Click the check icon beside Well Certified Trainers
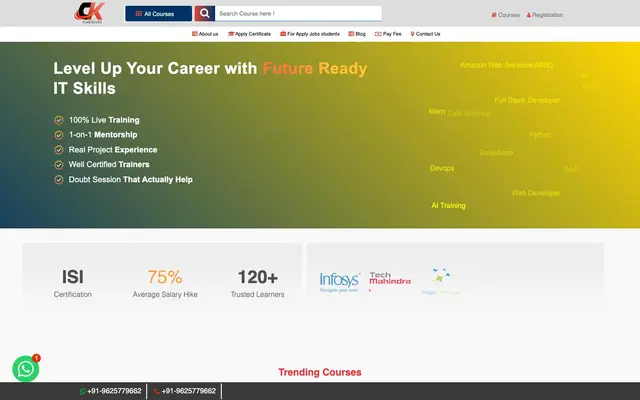The height and width of the screenshot is (400, 640). pyautogui.click(x=59, y=164)
